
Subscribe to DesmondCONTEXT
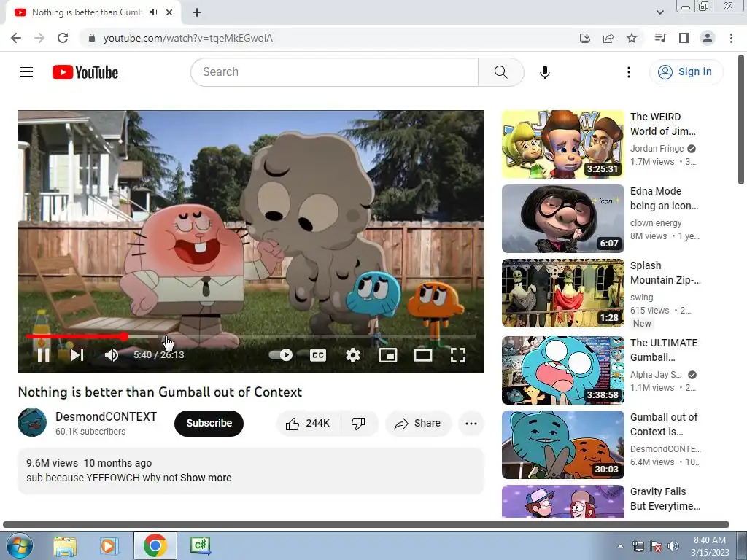click(209, 423)
